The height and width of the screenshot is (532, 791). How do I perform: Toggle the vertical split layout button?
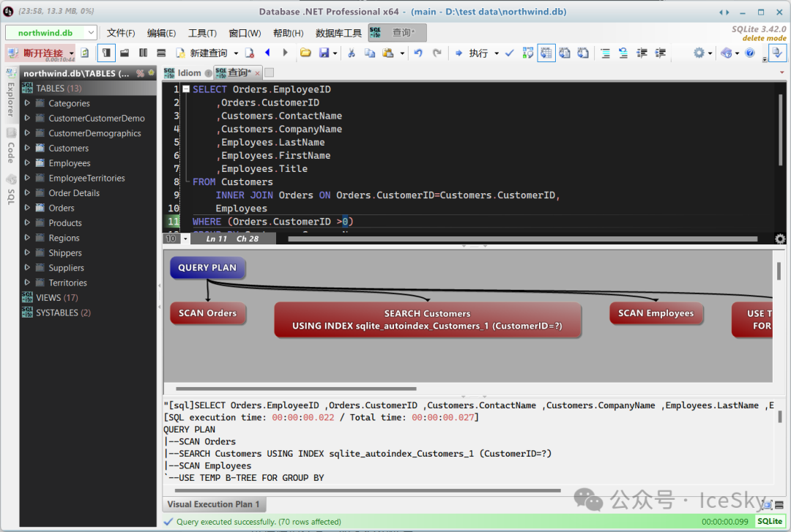coord(143,53)
